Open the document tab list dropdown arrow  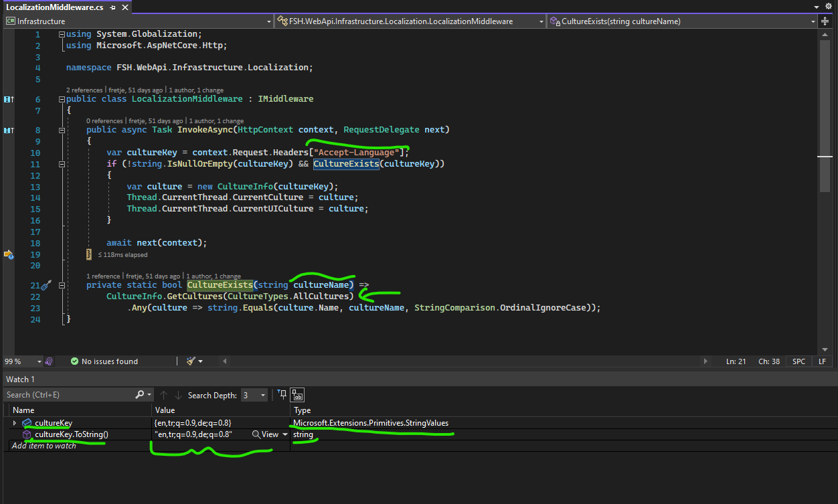pyautogui.click(x=816, y=7)
